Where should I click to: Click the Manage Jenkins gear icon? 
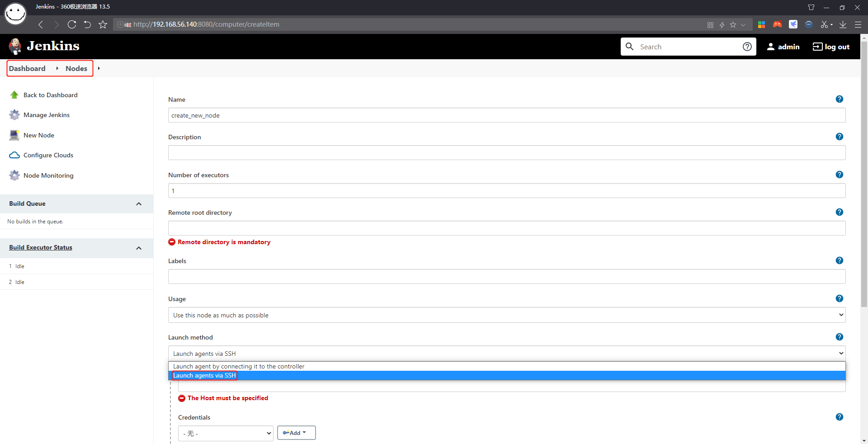click(14, 115)
